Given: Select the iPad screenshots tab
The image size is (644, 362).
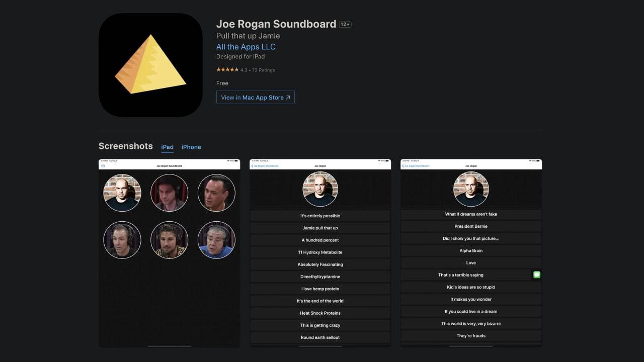Looking at the screenshot, I should pyautogui.click(x=167, y=147).
